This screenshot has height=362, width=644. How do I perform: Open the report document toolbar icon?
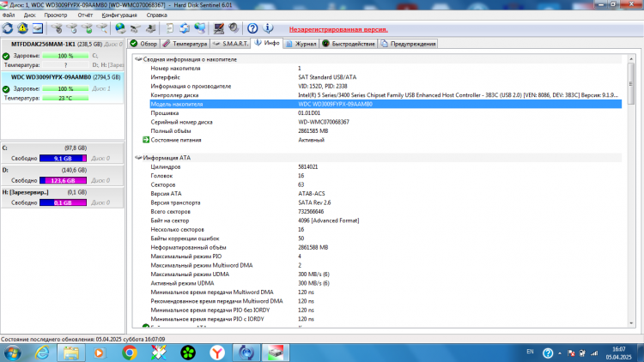169,28
